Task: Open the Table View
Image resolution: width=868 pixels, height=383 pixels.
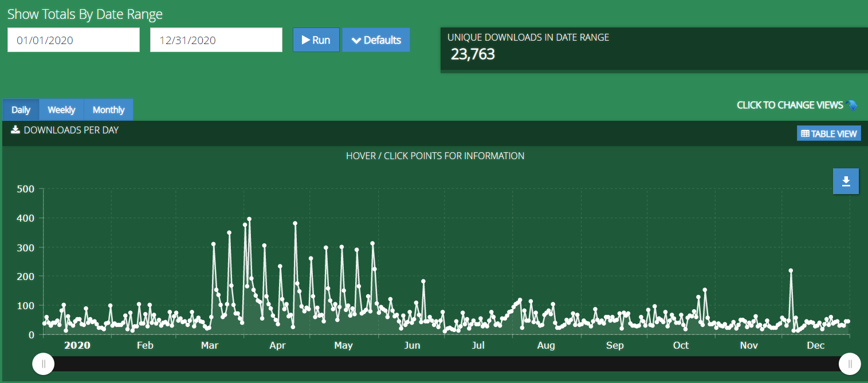Action: coord(828,133)
